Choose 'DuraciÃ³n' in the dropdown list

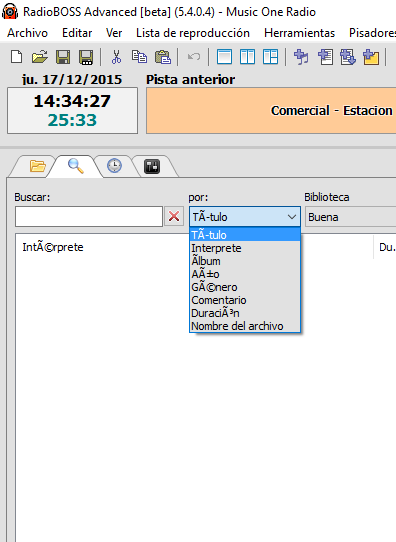245,313
